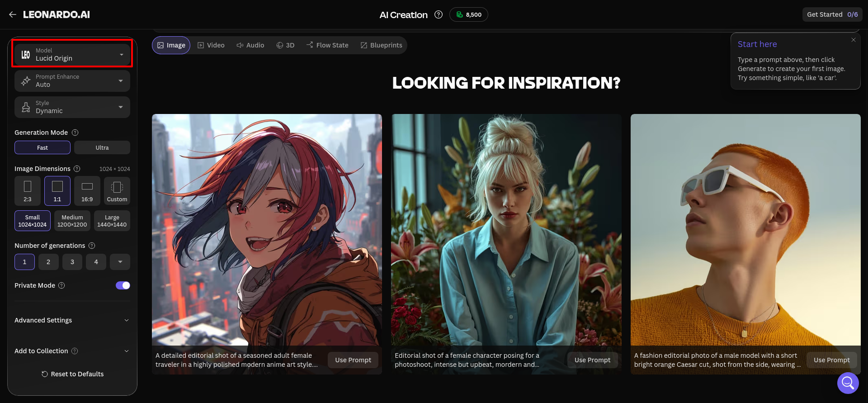This screenshot has width=868, height=403.
Task: Open the Model Lucid Origin dropdown
Action: click(72, 54)
